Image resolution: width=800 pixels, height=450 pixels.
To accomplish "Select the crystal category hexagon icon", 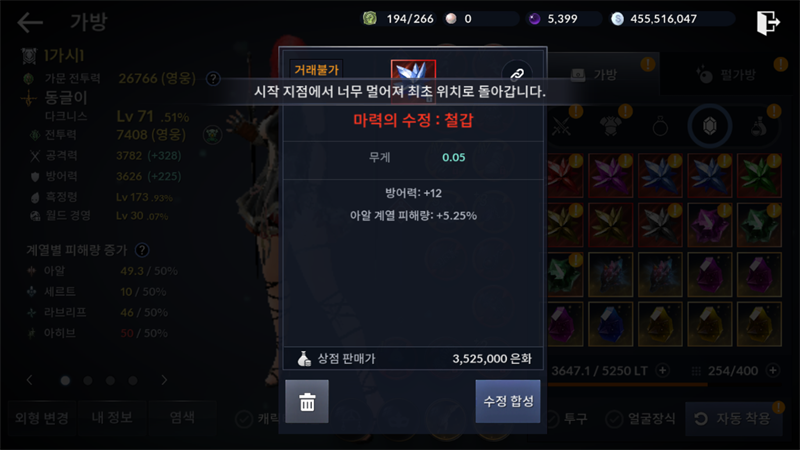I will click(x=709, y=126).
